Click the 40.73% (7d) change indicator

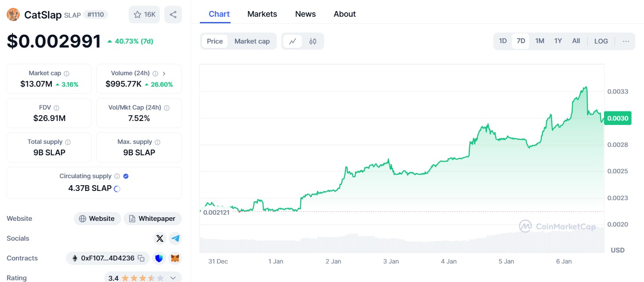coord(130,41)
